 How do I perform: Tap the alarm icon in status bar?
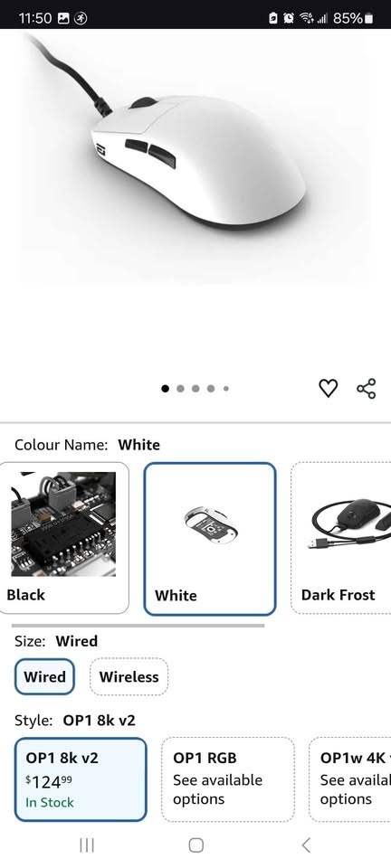(288, 18)
